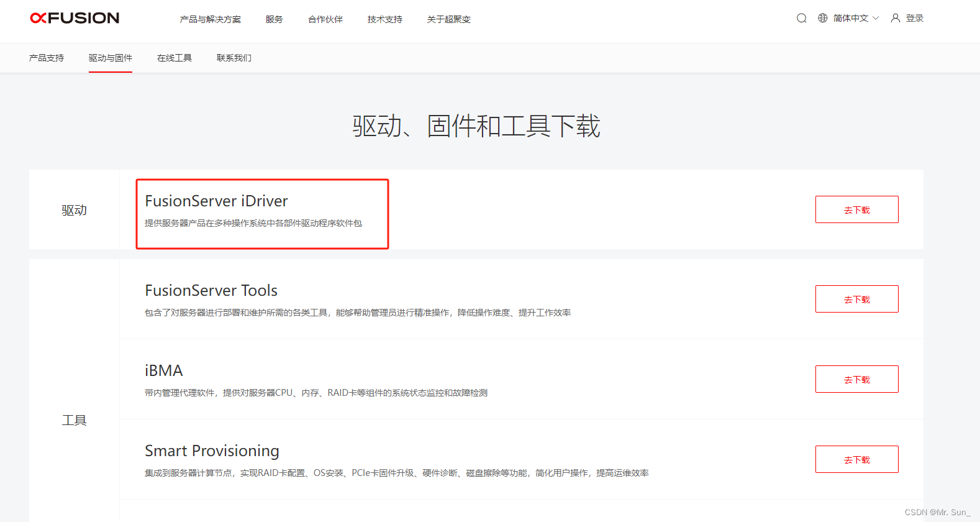
Task: Click the Tools description 包含了对服务器进行部署
Action: (358, 313)
